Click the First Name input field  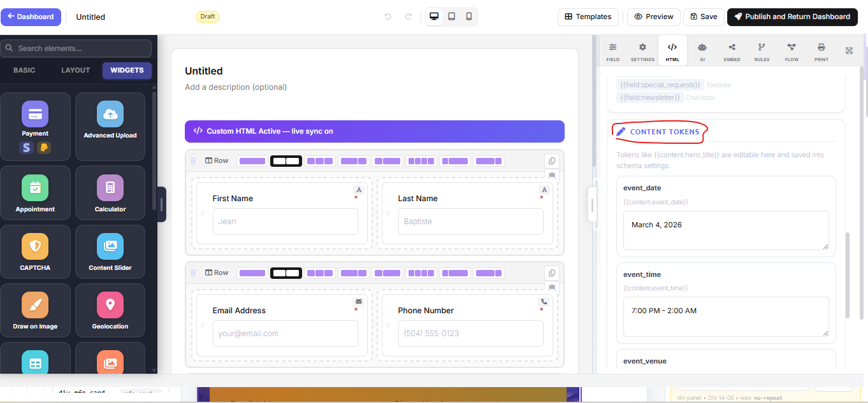(286, 222)
